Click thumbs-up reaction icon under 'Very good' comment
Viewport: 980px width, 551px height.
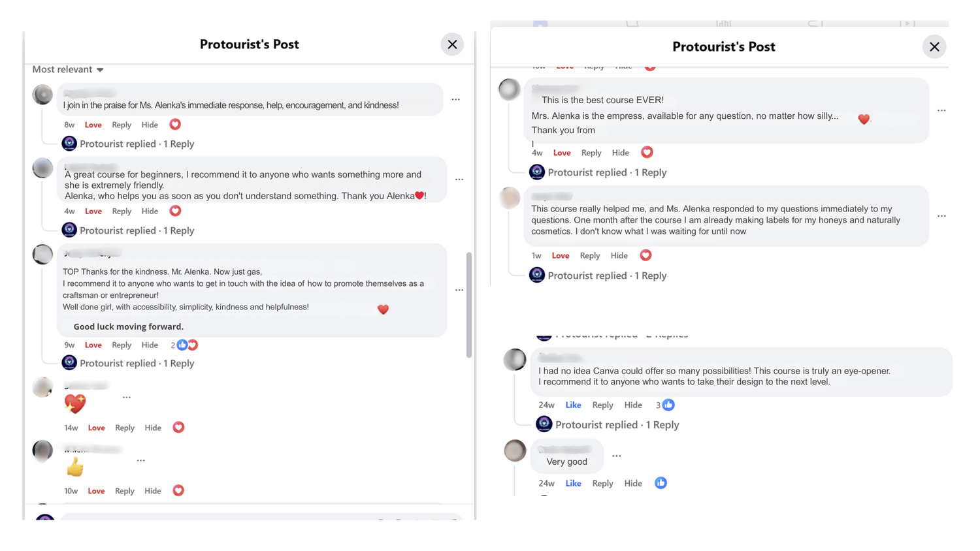pyautogui.click(x=661, y=483)
